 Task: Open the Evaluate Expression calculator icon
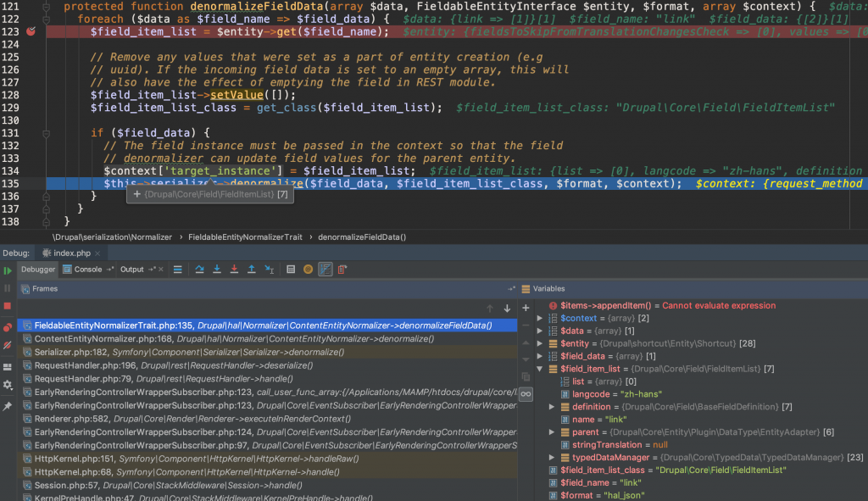click(x=291, y=270)
